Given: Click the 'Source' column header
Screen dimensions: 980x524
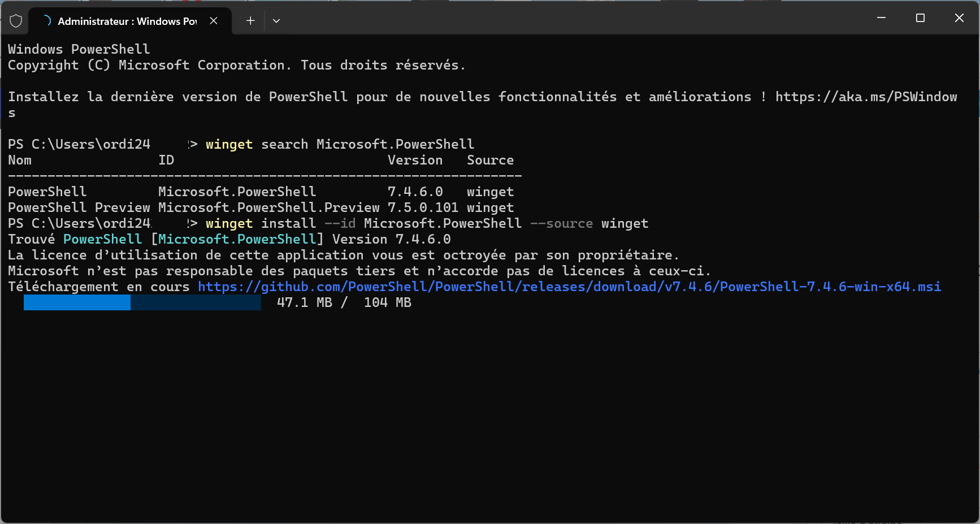Looking at the screenshot, I should [x=490, y=160].
